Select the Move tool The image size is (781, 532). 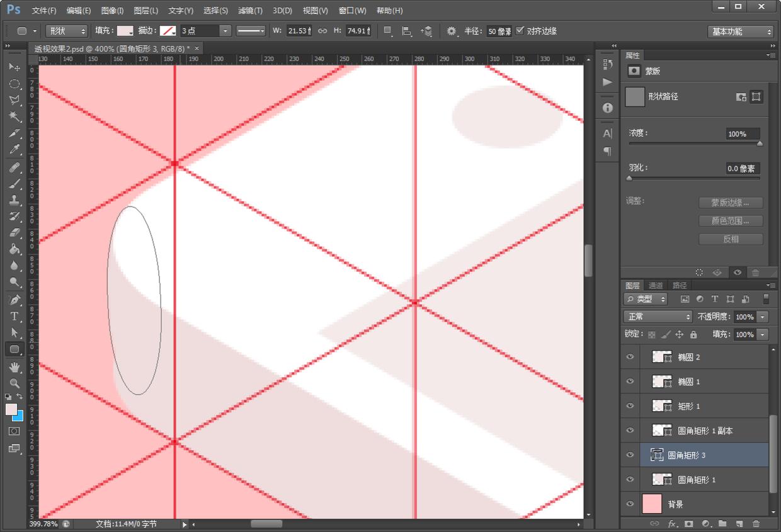[x=14, y=67]
